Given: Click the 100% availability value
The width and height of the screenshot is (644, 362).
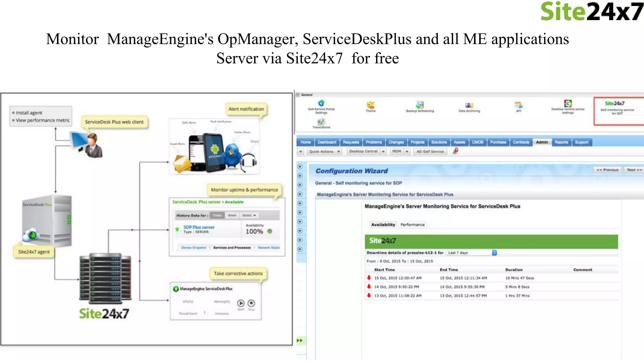Looking at the screenshot, I should [x=254, y=232].
